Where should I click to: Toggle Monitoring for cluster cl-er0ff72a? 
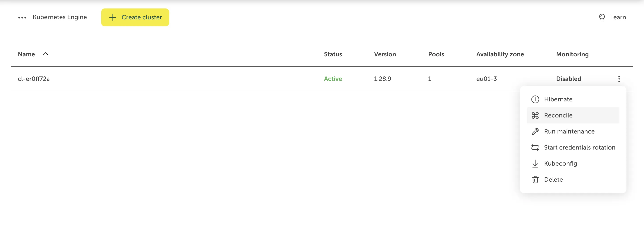point(568,79)
